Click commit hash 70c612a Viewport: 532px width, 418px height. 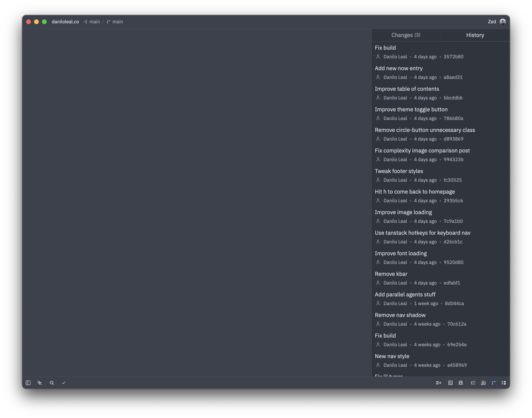tap(457, 324)
